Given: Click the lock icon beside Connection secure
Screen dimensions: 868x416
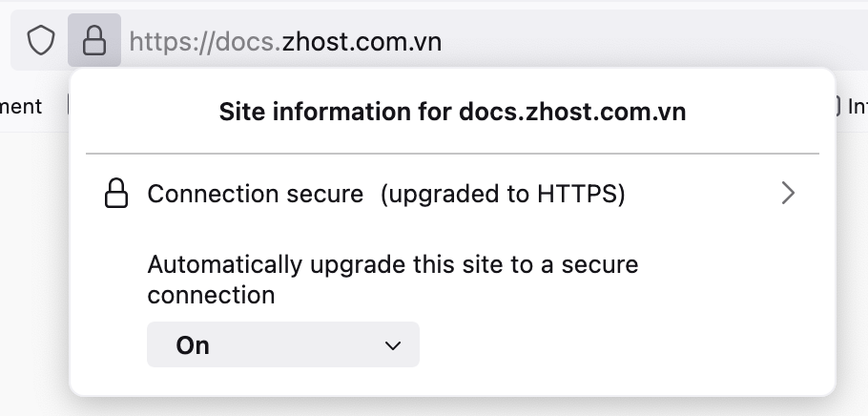Looking at the screenshot, I should [115, 195].
